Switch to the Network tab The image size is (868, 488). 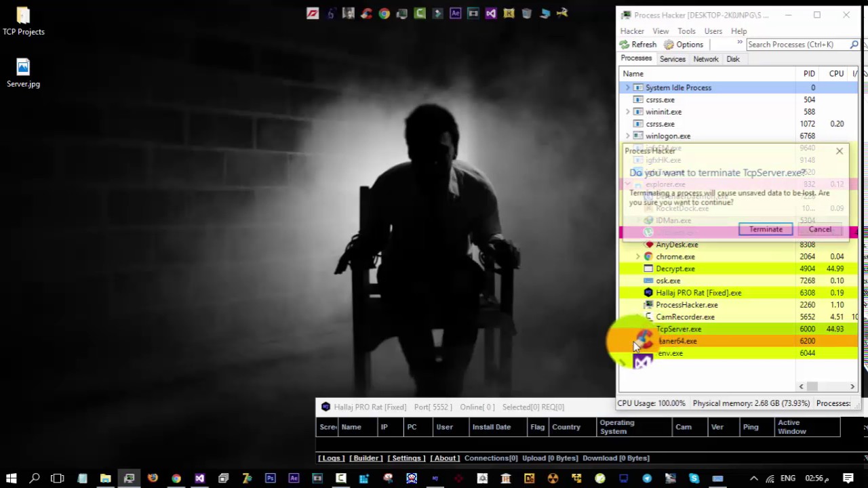[706, 59]
